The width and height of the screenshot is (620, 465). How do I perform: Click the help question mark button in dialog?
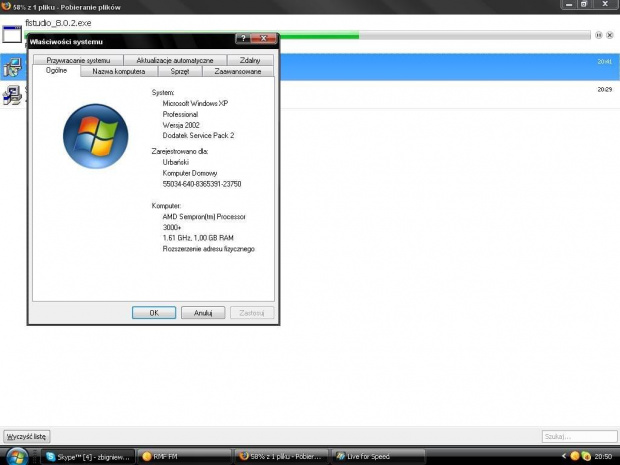[243, 38]
